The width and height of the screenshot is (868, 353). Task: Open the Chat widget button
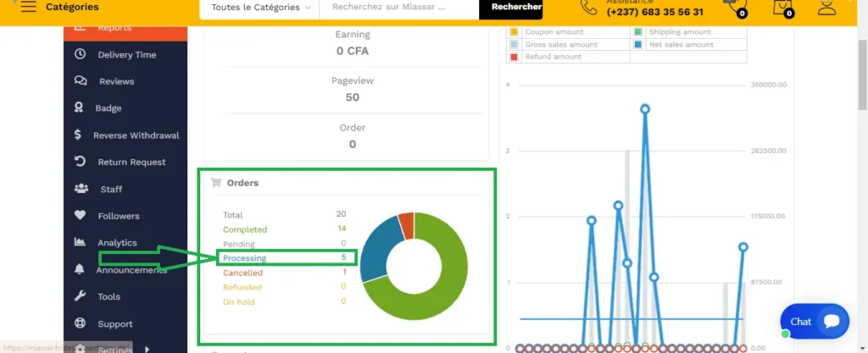pos(815,322)
